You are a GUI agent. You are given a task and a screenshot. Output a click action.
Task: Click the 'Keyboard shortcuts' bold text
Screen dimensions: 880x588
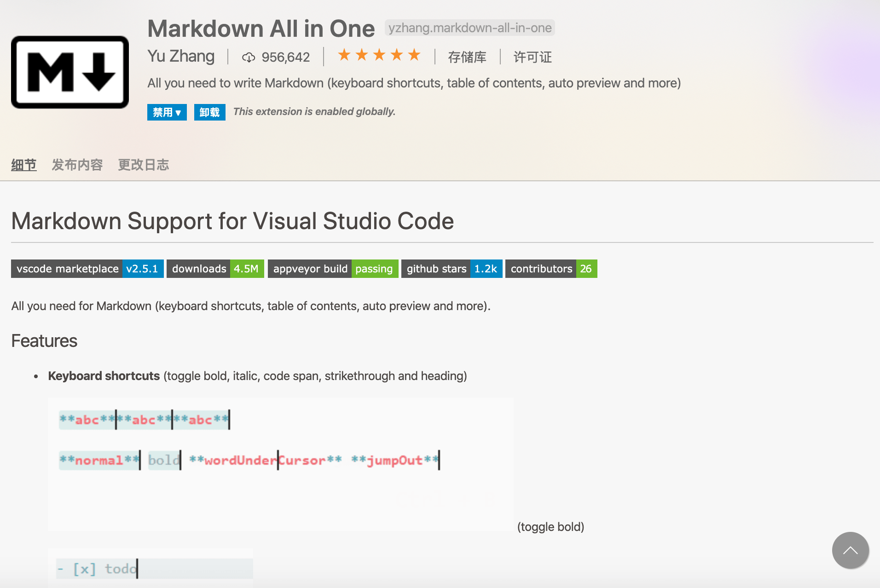104,376
